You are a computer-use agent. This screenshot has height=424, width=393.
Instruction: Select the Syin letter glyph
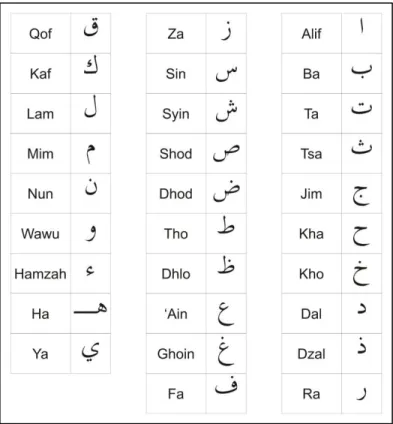coord(226,110)
